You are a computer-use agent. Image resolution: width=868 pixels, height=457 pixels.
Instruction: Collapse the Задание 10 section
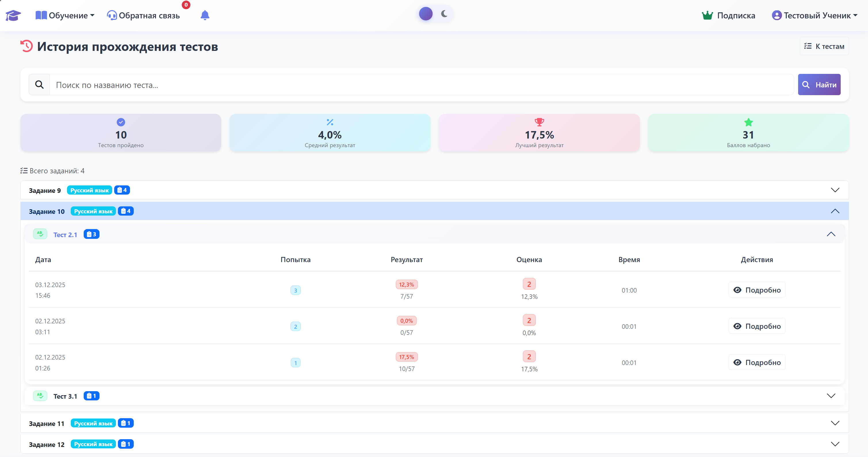tap(434, 211)
